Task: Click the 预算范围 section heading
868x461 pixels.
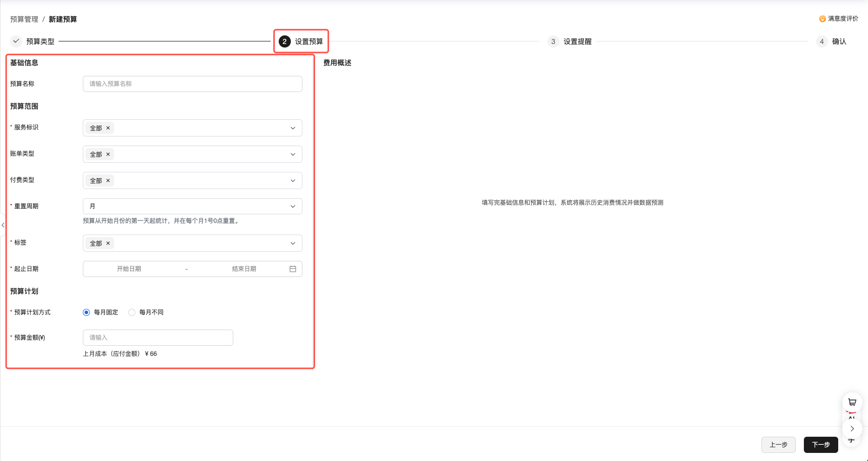Action: pos(24,106)
